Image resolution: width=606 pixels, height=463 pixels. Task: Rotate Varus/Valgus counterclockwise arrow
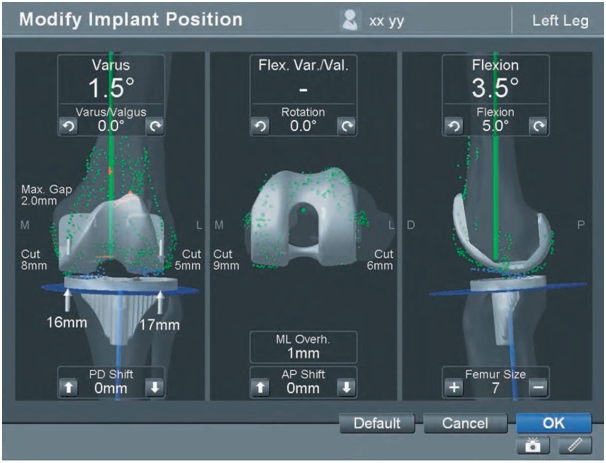tap(67, 127)
